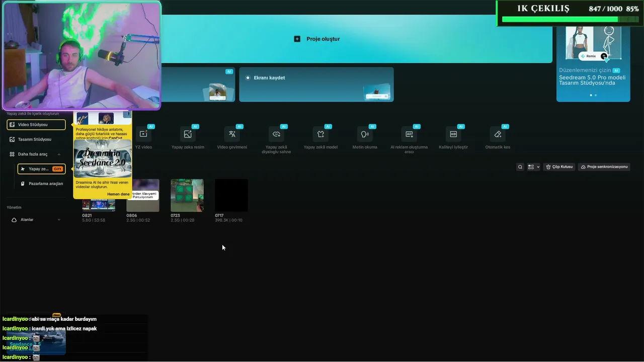Open the Otomatik kes tool
Viewport: 644px width, 362px height.
(x=498, y=134)
